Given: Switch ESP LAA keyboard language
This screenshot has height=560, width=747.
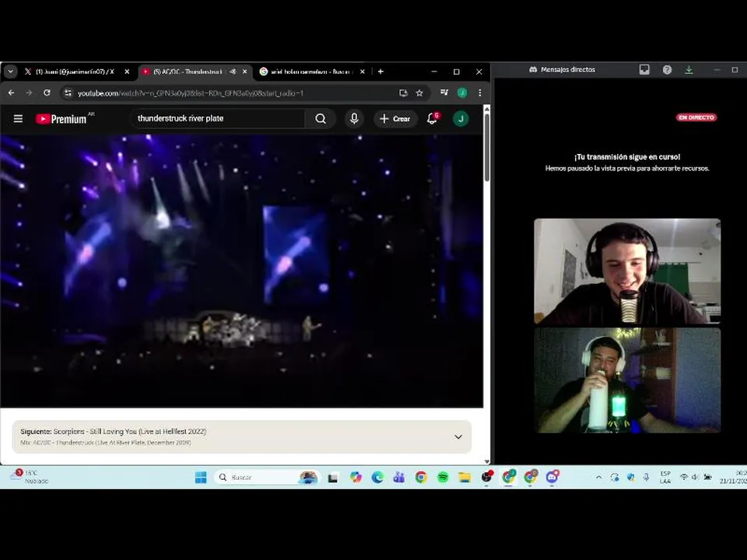Looking at the screenshot, I should click(665, 477).
